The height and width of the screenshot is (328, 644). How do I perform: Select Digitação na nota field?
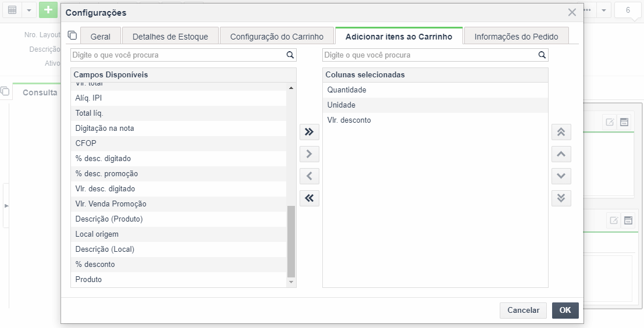click(x=179, y=129)
